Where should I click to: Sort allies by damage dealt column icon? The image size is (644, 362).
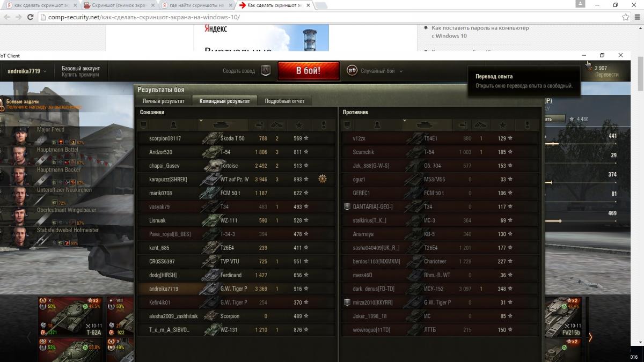(259, 125)
